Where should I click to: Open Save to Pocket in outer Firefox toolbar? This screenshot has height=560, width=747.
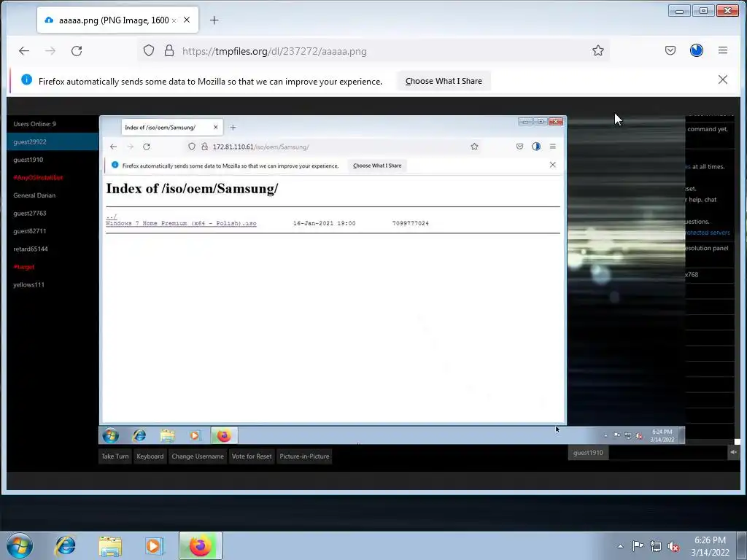pyautogui.click(x=670, y=50)
